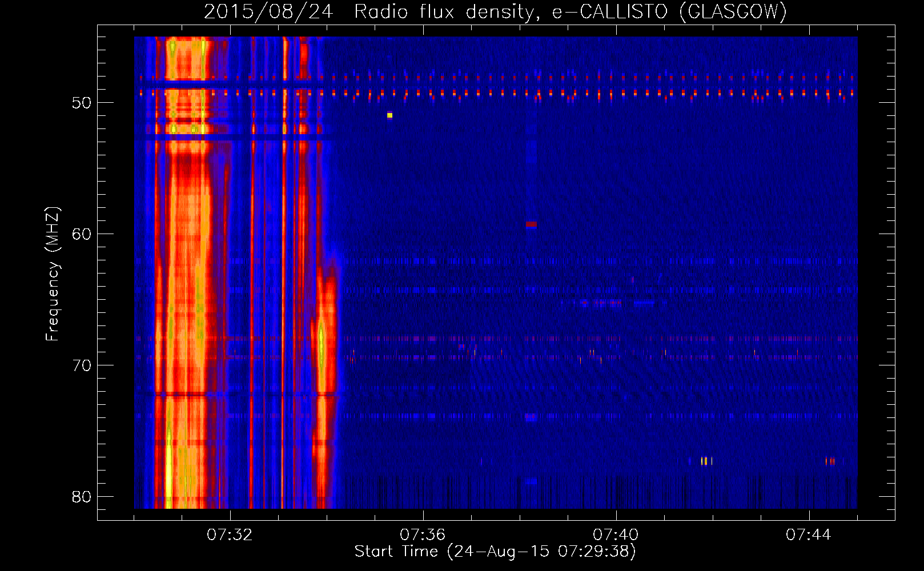Select the 50 MHz frequency tick label
This screenshot has width=924, height=571.
point(82,103)
